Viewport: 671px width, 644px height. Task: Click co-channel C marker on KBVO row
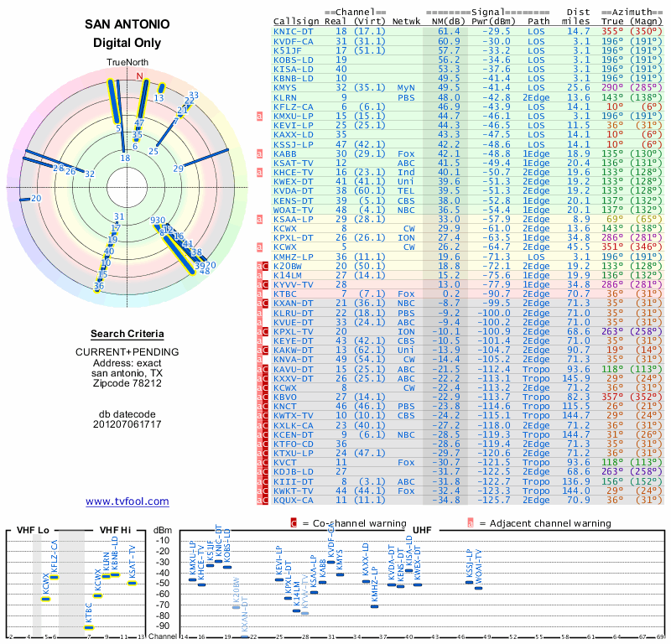265,397
